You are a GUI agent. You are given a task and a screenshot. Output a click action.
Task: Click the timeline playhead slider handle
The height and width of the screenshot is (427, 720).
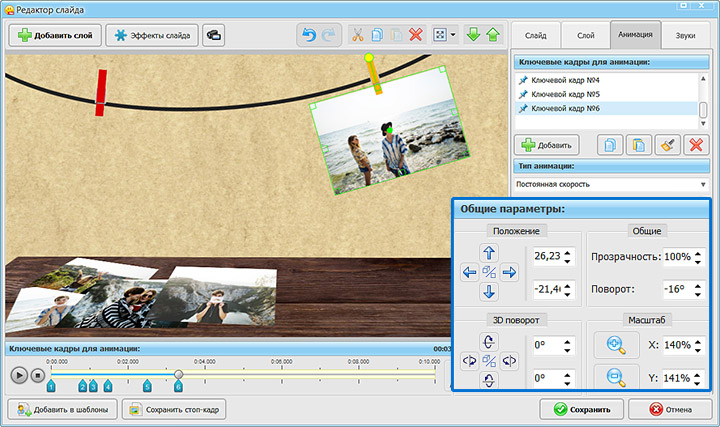point(179,375)
